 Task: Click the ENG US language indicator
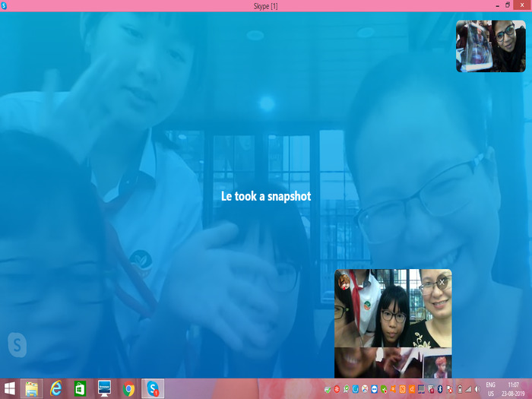(x=491, y=389)
